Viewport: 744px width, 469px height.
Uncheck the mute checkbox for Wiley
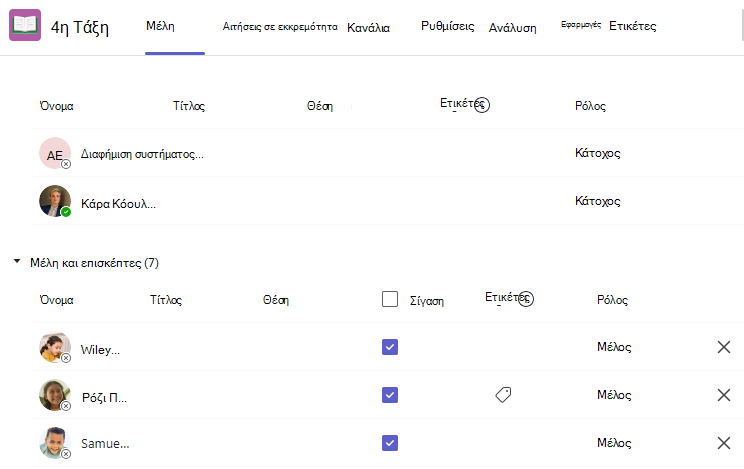(x=390, y=347)
